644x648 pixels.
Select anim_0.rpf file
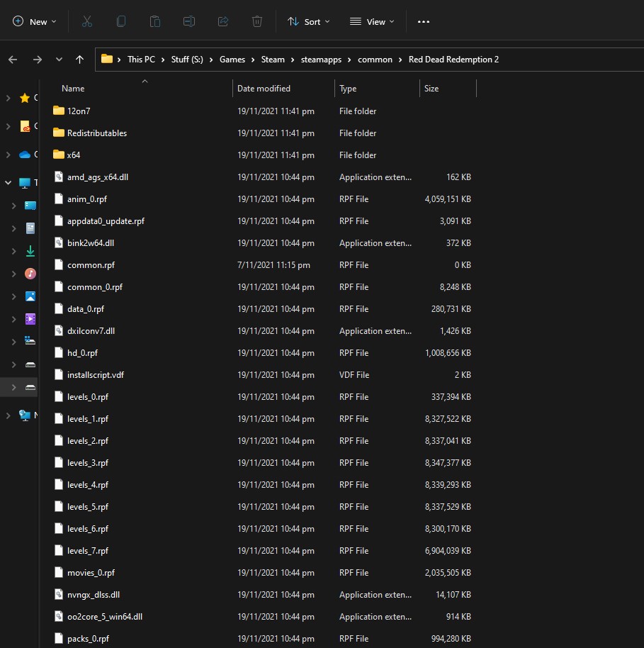click(x=263, y=199)
